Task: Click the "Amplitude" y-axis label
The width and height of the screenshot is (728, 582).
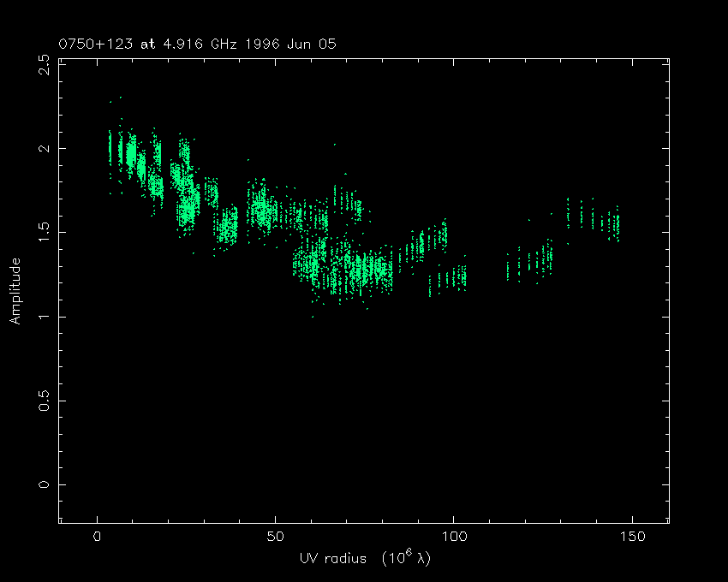Action: [15, 291]
